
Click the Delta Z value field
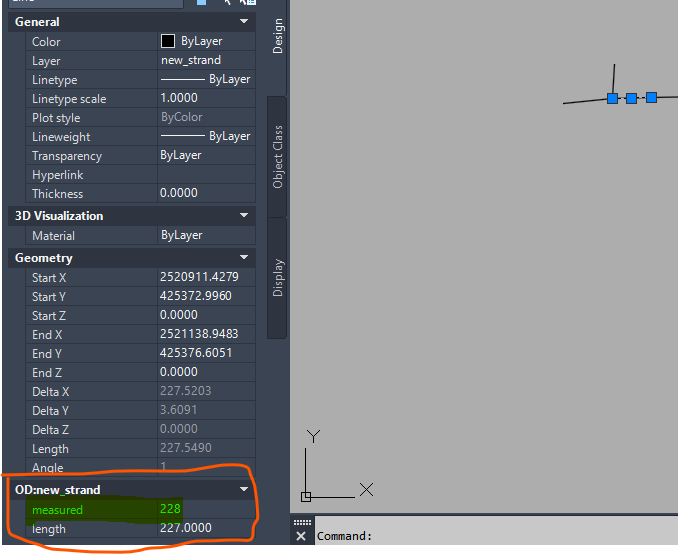[207, 429]
